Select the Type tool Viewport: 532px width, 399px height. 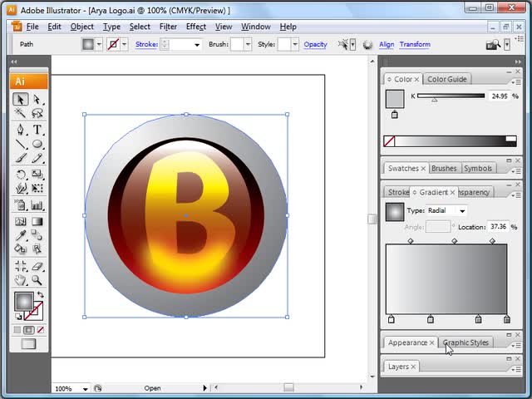37,130
